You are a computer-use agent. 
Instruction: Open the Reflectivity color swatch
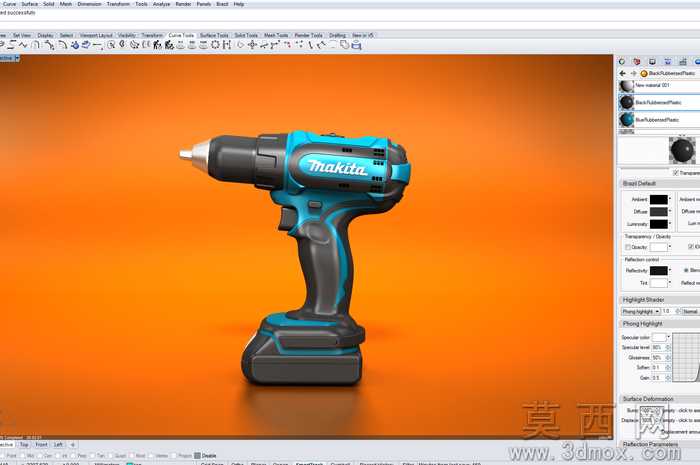658,270
